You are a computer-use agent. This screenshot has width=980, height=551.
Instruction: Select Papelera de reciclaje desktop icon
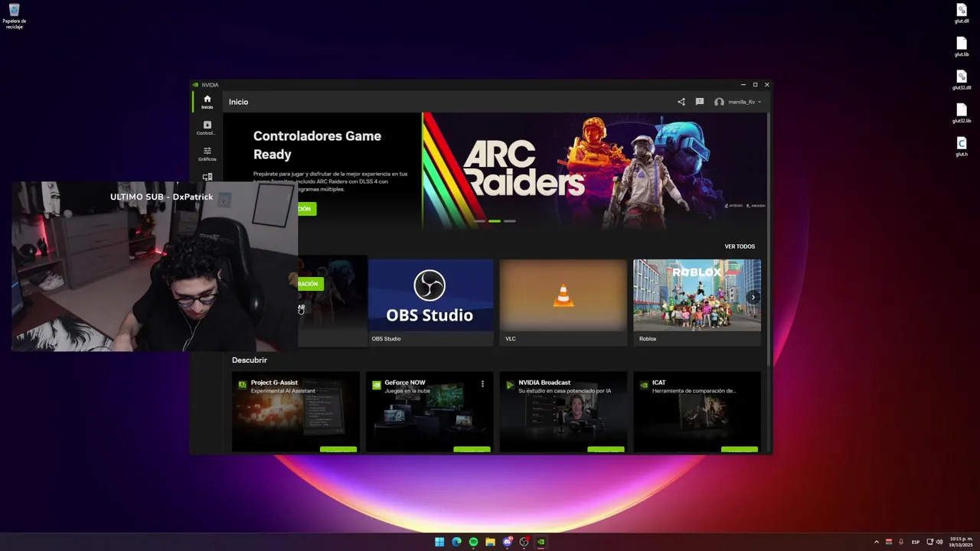[x=14, y=16]
